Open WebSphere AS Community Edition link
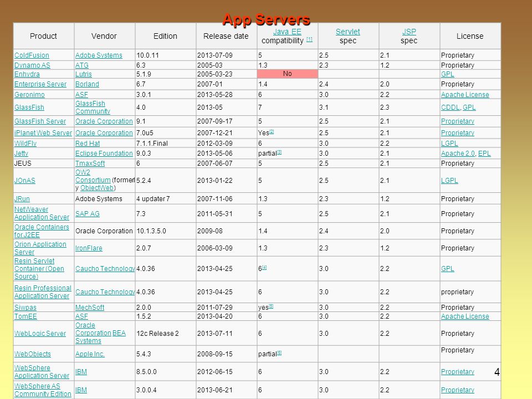 pyautogui.click(x=43, y=390)
